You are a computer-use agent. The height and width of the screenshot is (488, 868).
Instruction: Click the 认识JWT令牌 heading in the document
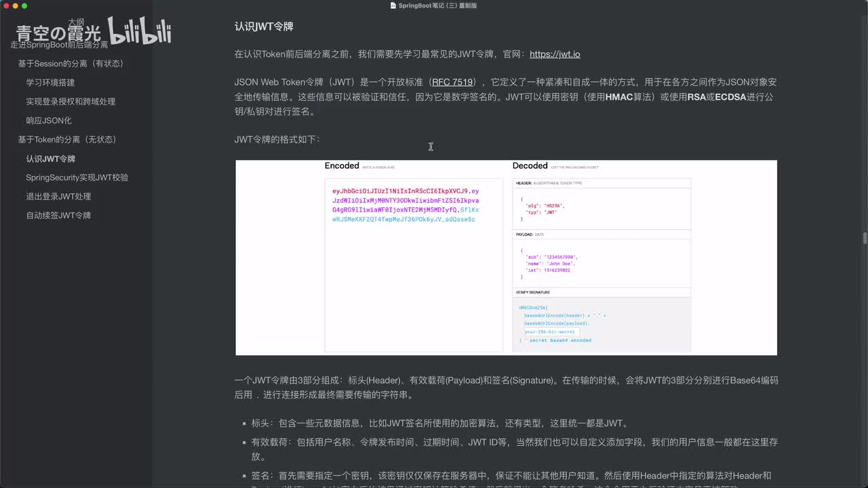(x=264, y=26)
